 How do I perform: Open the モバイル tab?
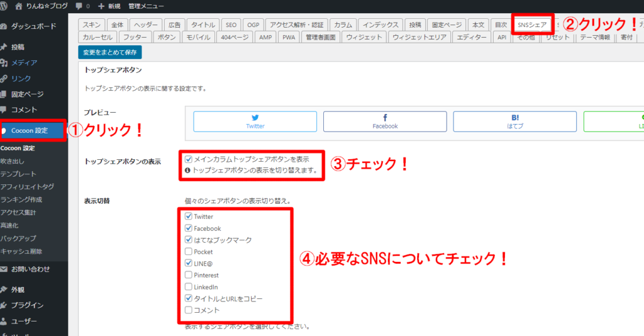point(198,37)
